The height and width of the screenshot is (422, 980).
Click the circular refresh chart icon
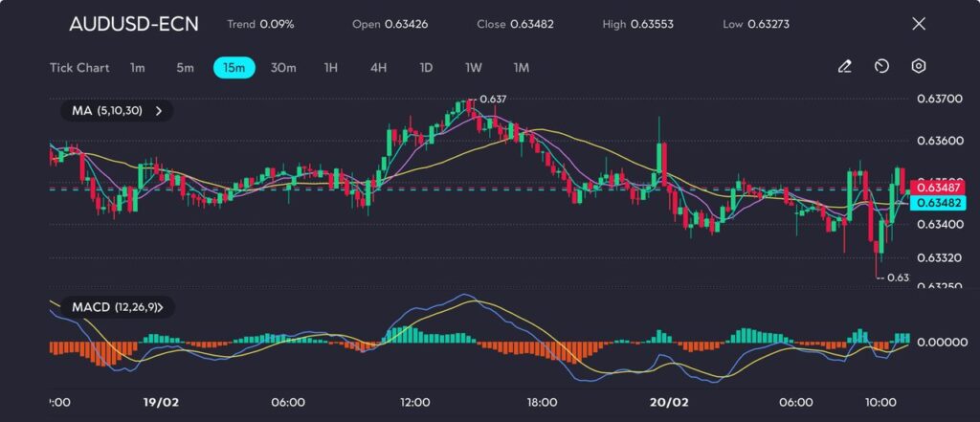tap(881, 67)
